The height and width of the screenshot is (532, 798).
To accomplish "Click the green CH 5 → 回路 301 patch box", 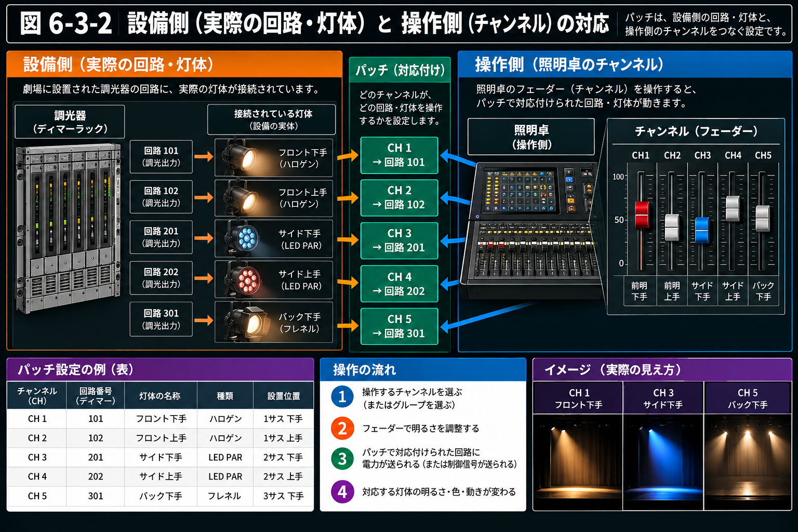I will (x=399, y=326).
